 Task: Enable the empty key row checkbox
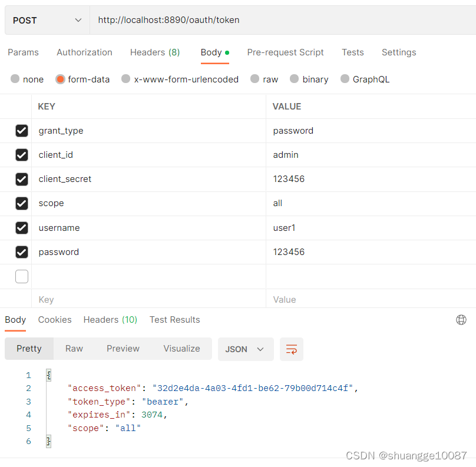click(x=22, y=276)
